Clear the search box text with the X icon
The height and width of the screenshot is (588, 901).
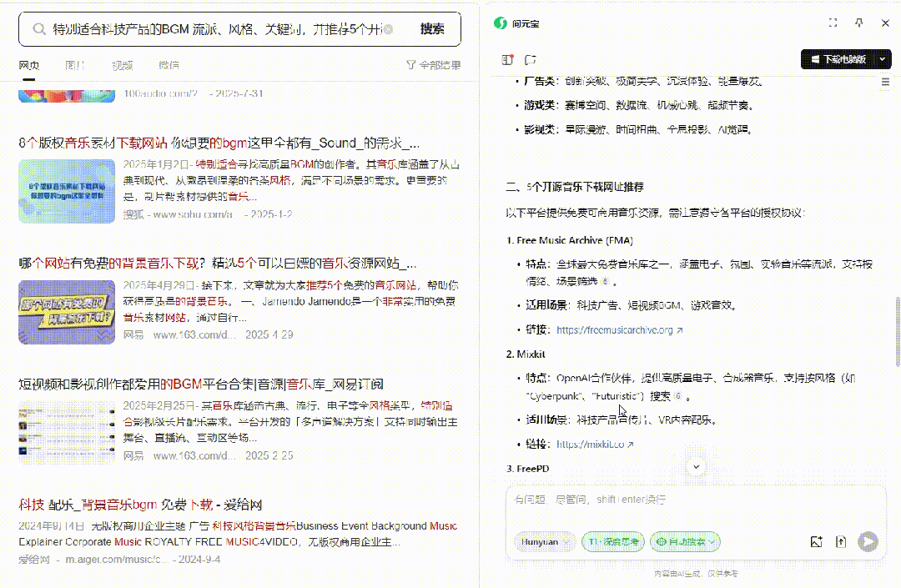click(388, 29)
